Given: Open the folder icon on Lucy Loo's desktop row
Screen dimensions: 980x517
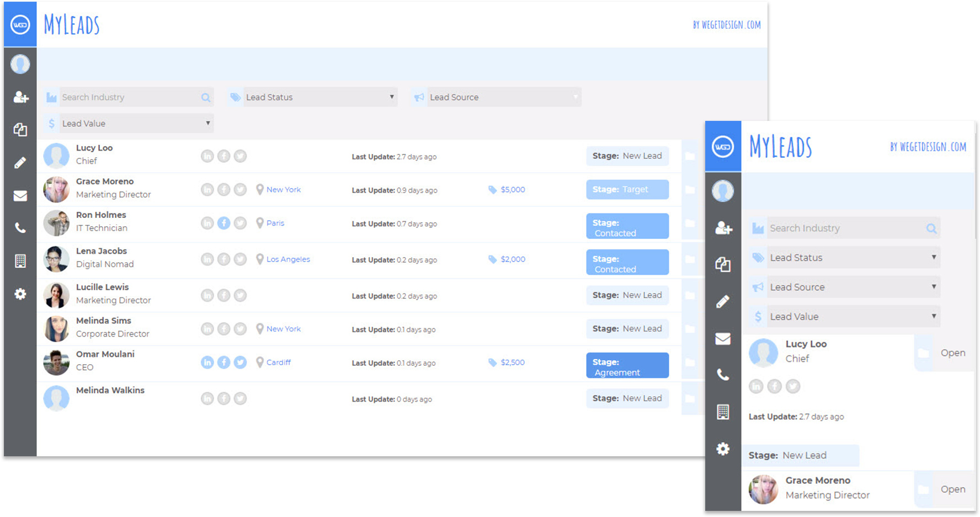Looking at the screenshot, I should click(690, 156).
